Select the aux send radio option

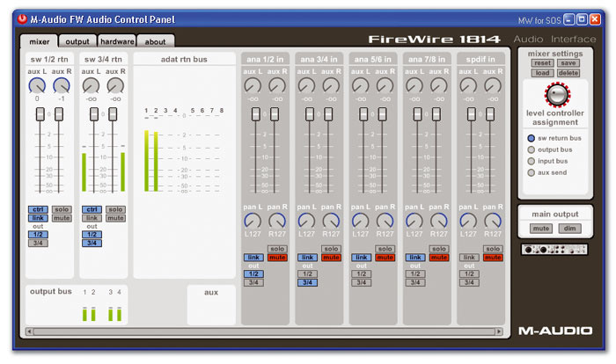[x=531, y=172]
